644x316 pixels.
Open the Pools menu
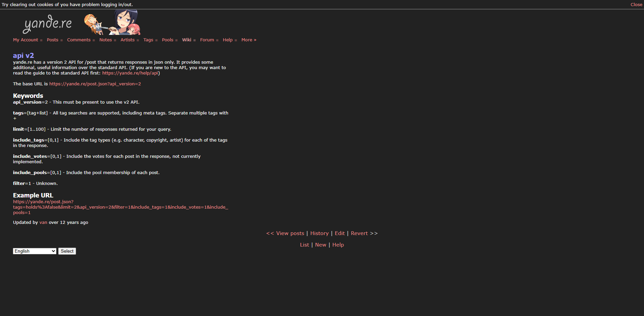pos(167,40)
